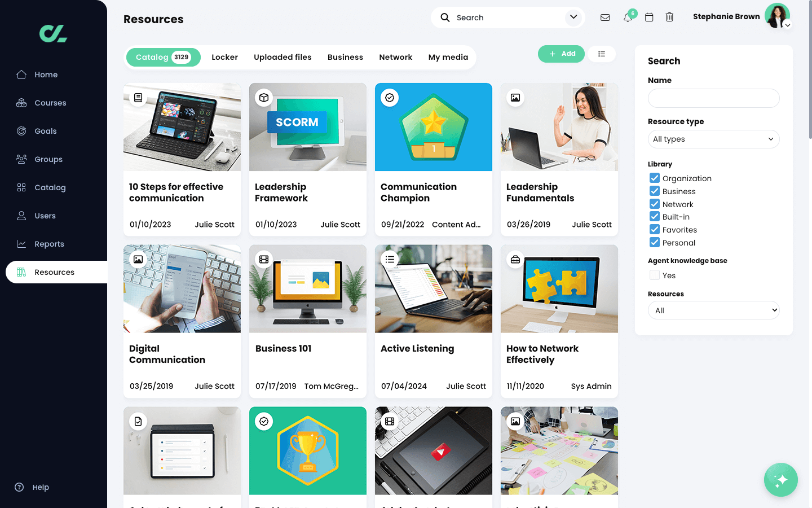Image resolution: width=812 pixels, height=508 pixels.
Task: Open the Leadership Framework title link
Action: pos(281,192)
